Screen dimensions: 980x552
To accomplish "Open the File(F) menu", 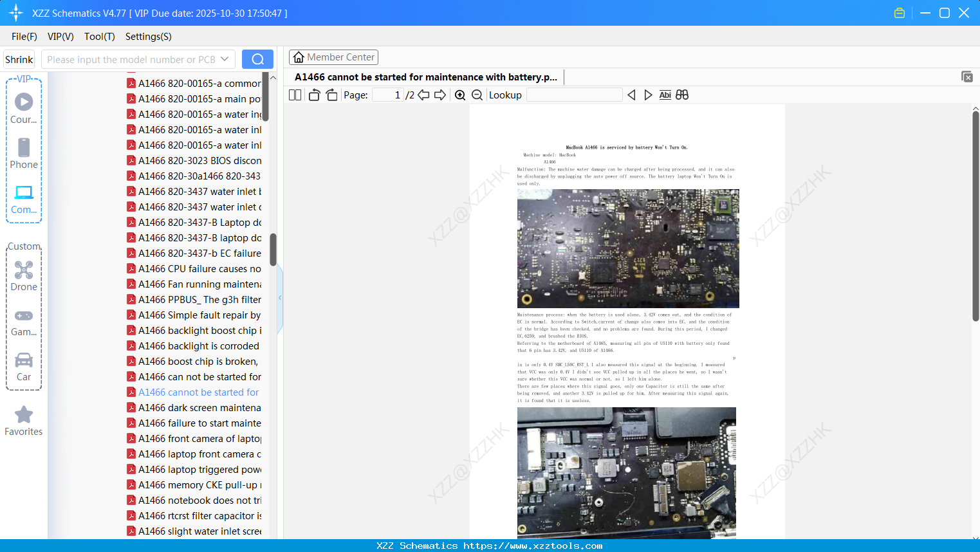I will click(x=24, y=37).
